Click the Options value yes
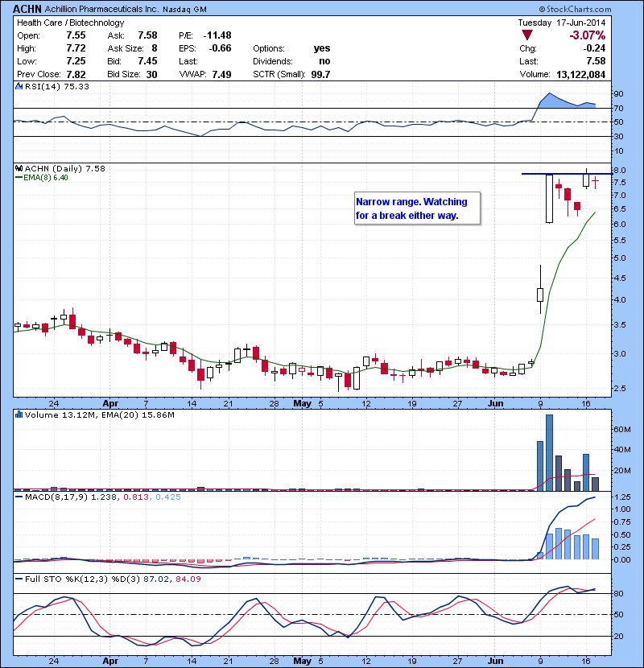644x668 pixels. [322, 48]
